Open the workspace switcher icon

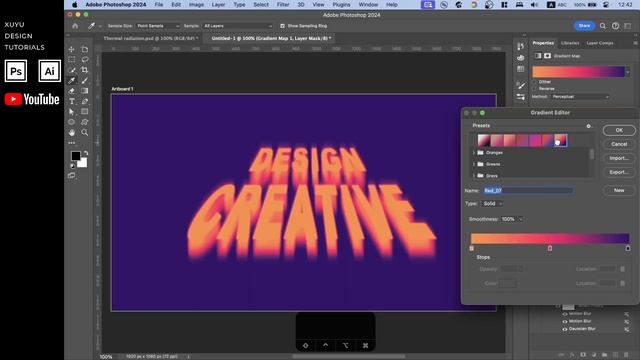[628, 26]
